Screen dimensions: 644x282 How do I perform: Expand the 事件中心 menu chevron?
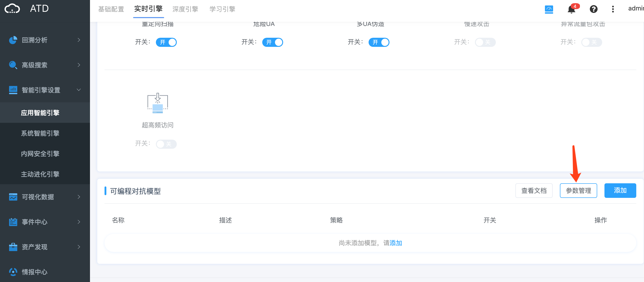tap(79, 222)
